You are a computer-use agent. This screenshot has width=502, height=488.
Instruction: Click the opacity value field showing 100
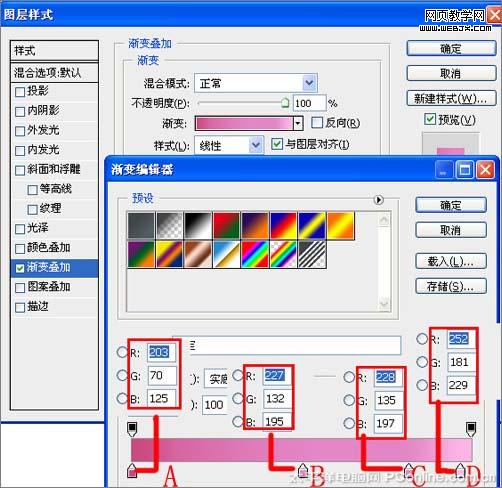309,103
